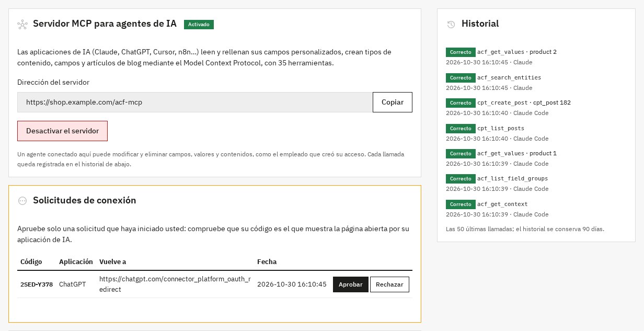Click the history retention note text

click(x=525, y=229)
